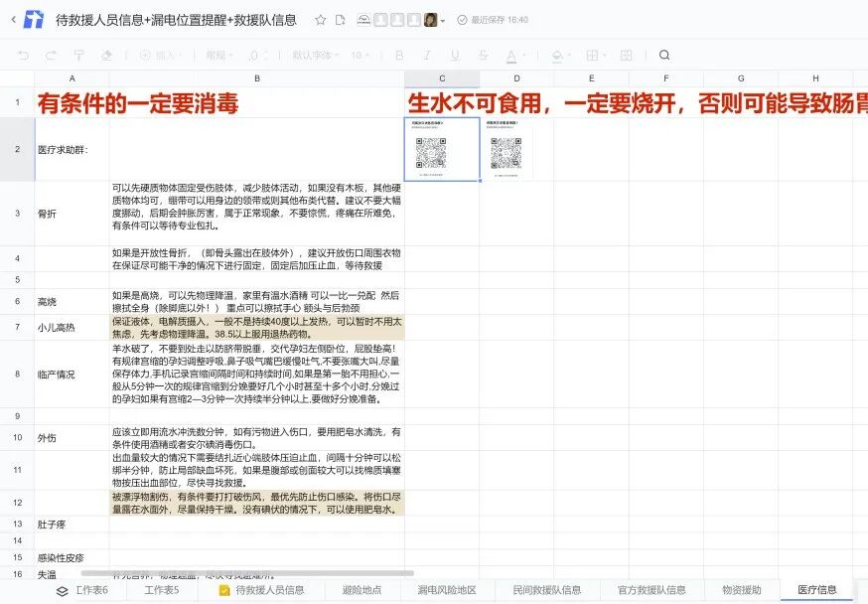
Task: Switch to the 民间救援队信息 sheet tab
Action: click(x=547, y=590)
